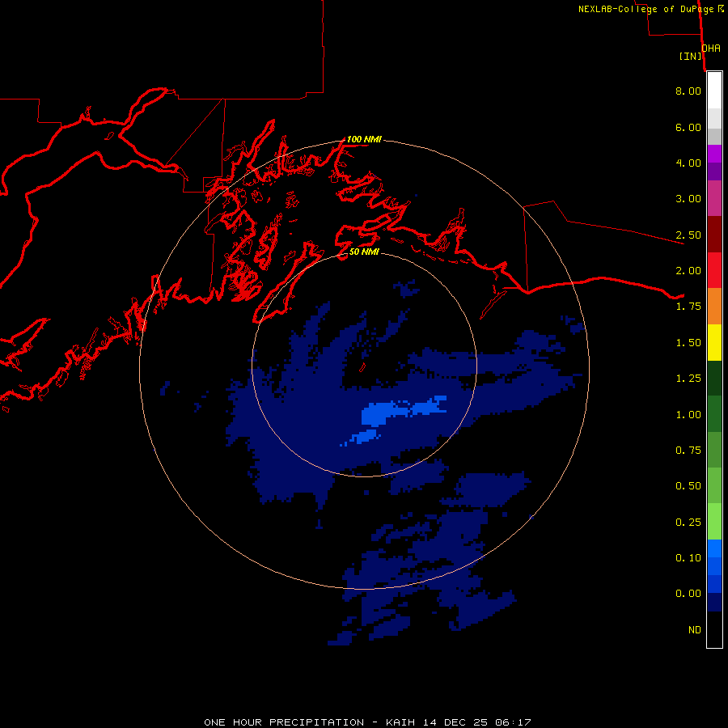The image size is (728, 728).
Task: Click the 1.75 legend value
Action: [688, 307]
